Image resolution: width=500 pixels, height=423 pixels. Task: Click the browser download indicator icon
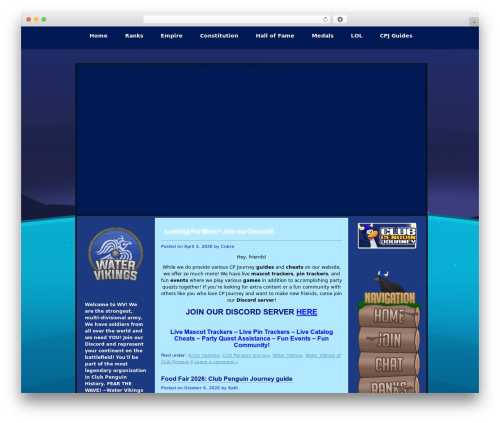[x=340, y=19]
